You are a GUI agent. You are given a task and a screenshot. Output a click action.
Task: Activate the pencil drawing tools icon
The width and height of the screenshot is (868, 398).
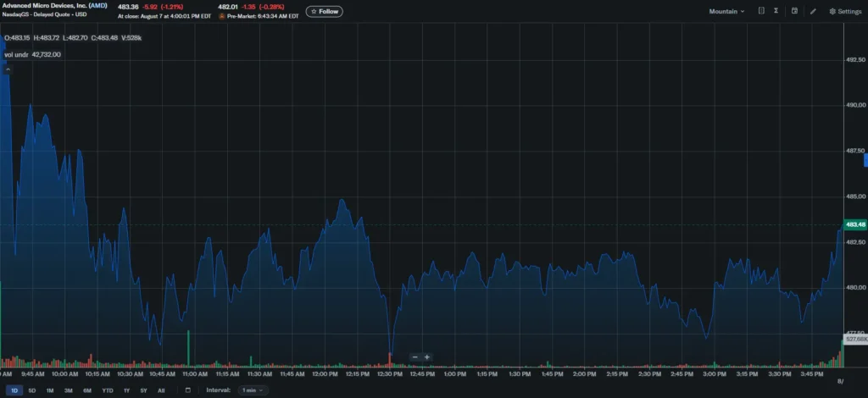[813, 11]
